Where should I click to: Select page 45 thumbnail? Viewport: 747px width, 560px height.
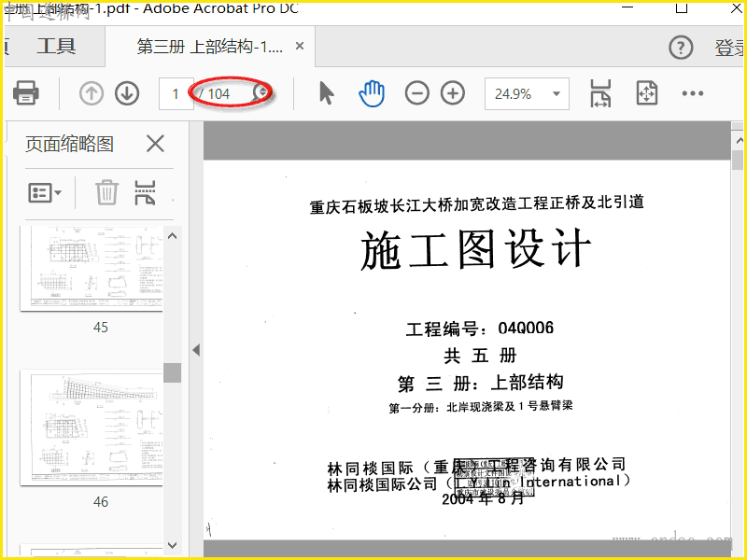tap(92, 269)
